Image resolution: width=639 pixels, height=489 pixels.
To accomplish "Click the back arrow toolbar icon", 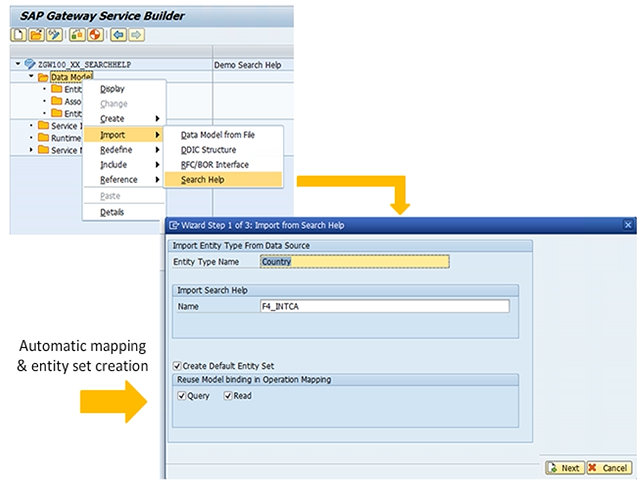I will [x=118, y=35].
